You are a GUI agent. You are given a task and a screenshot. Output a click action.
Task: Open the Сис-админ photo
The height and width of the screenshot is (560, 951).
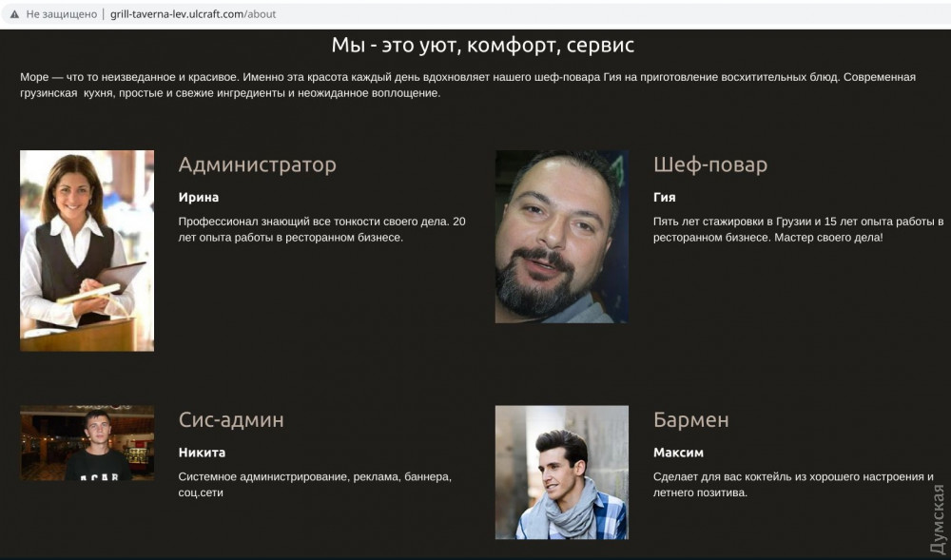pyautogui.click(x=87, y=443)
